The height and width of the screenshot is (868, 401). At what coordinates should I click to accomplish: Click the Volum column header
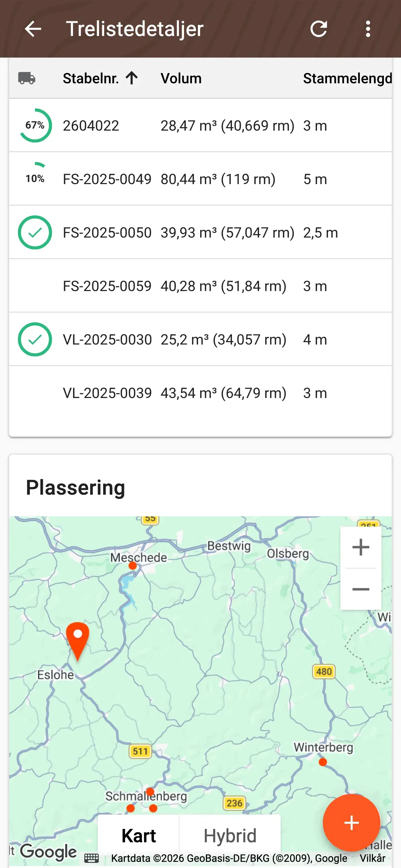tap(181, 79)
